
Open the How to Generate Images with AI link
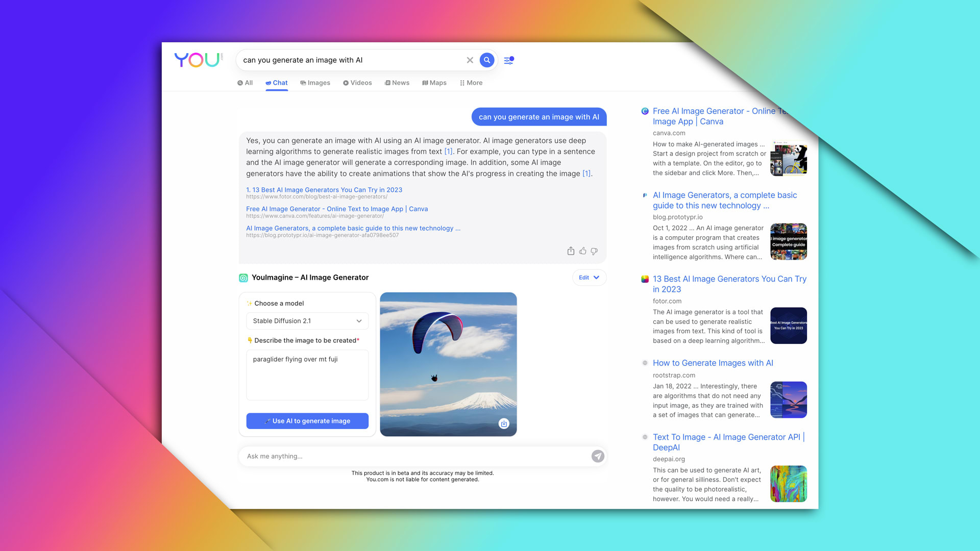point(713,363)
